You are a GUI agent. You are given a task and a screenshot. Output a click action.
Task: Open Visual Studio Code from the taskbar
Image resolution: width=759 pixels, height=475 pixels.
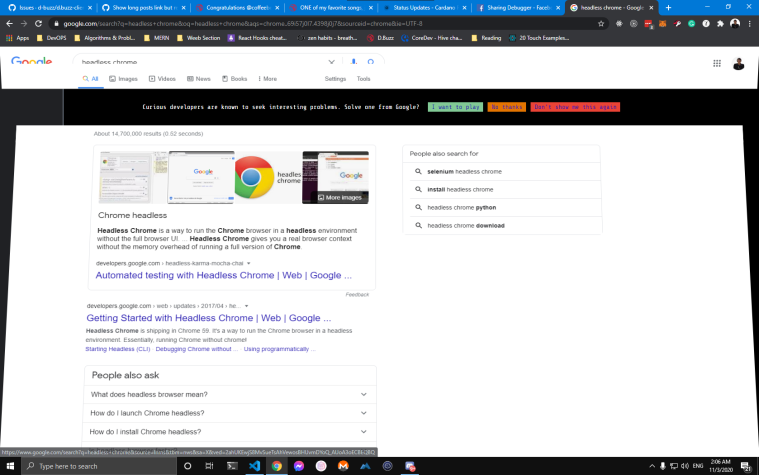pos(254,466)
